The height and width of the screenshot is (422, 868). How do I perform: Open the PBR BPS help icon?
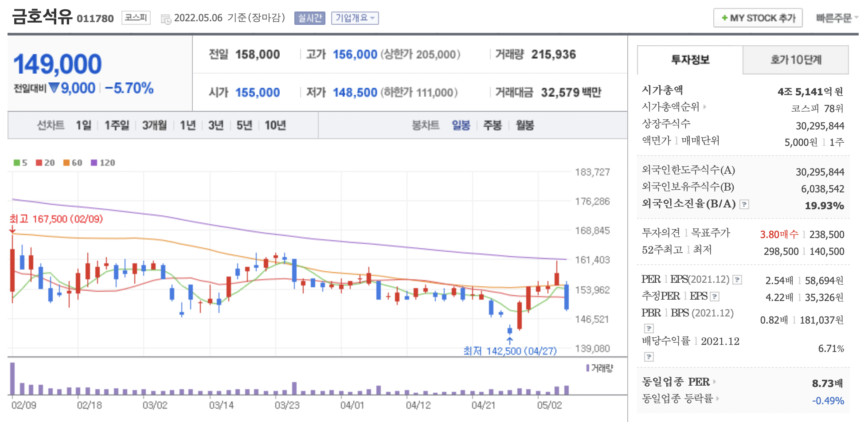pyautogui.click(x=649, y=328)
